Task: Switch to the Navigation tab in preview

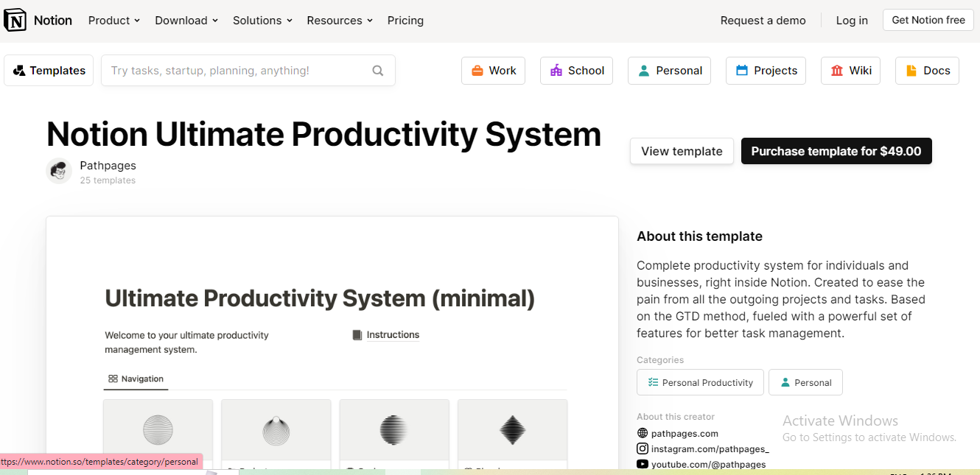Action: pyautogui.click(x=136, y=379)
